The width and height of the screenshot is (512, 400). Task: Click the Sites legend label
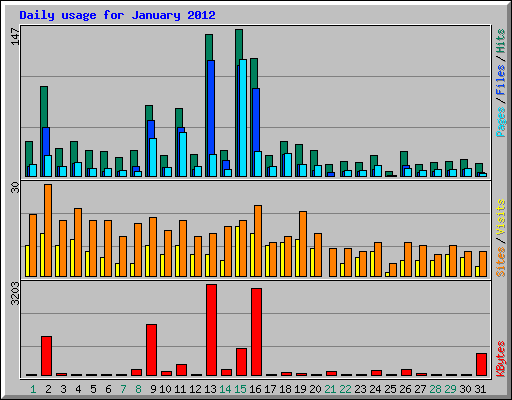pyautogui.click(x=500, y=262)
